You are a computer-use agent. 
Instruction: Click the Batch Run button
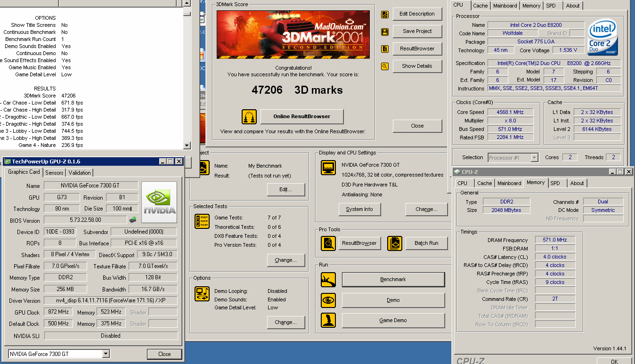pyautogui.click(x=426, y=243)
